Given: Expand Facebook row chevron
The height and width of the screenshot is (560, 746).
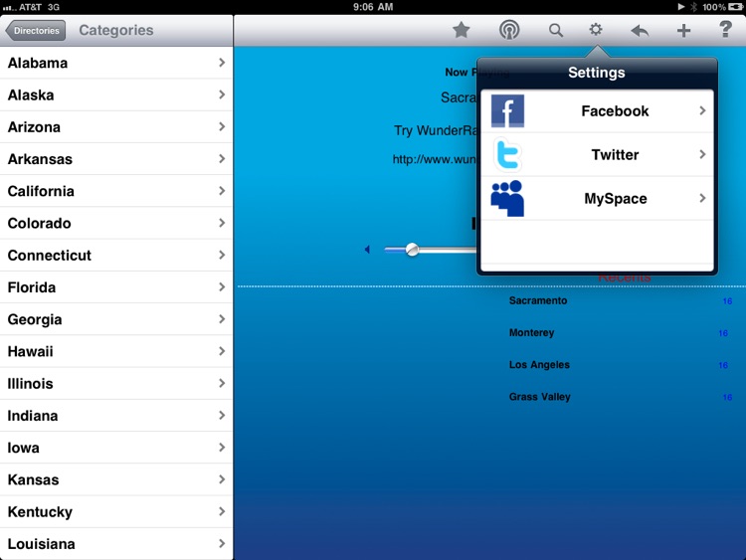Looking at the screenshot, I should click(702, 110).
